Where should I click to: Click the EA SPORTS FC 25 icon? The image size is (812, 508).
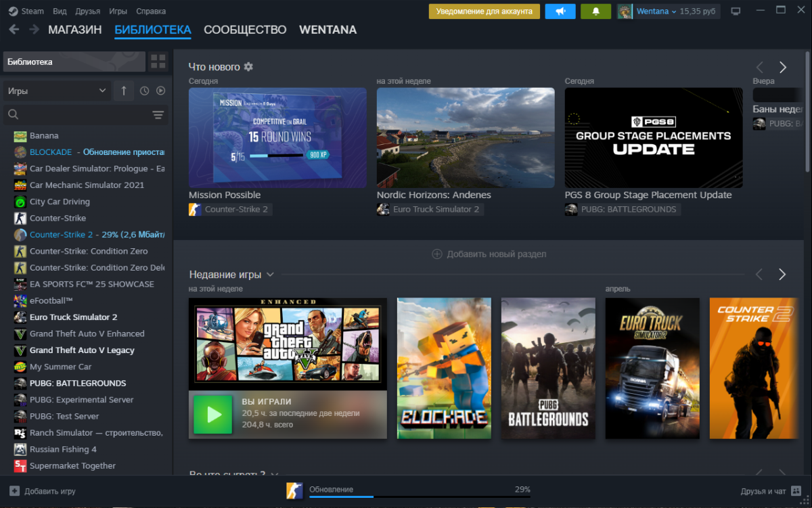pos(20,284)
